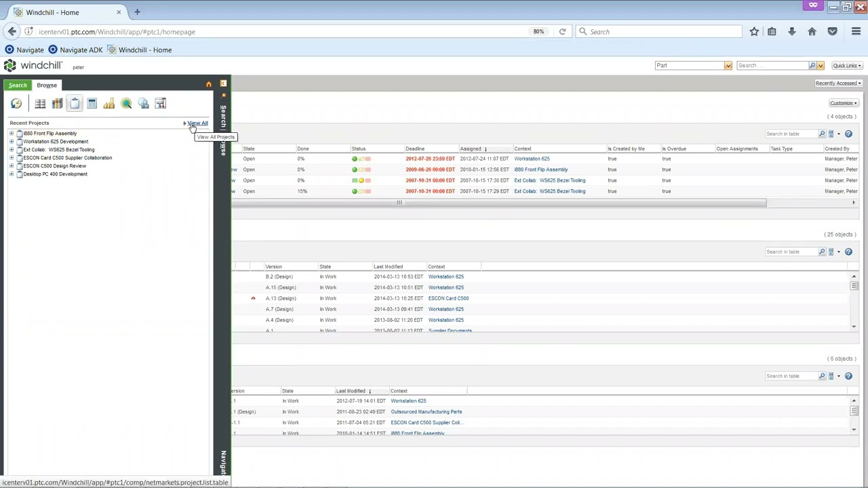This screenshot has height=488, width=868.
Task: Click the browser address bar
Action: click(281, 32)
